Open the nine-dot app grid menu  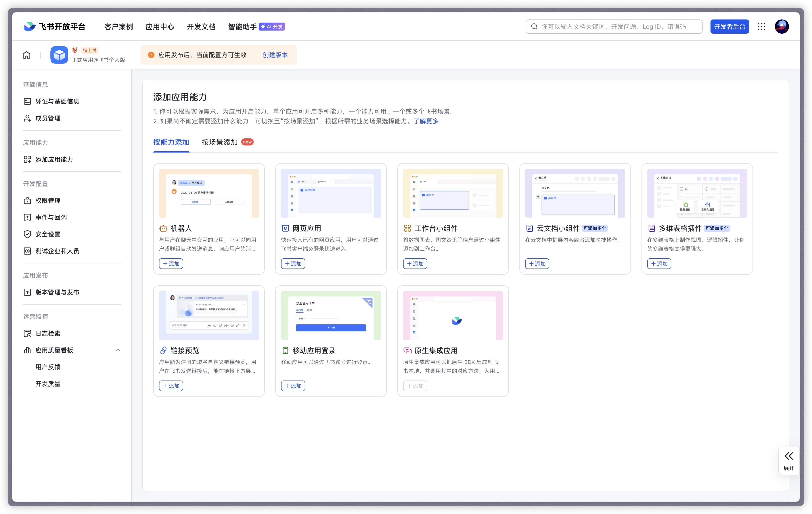pos(761,27)
